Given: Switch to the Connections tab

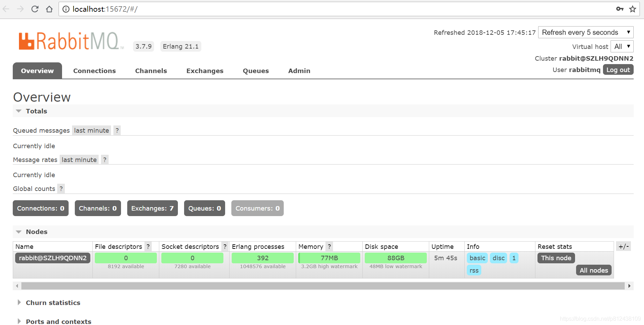Looking at the screenshot, I should 94,71.
